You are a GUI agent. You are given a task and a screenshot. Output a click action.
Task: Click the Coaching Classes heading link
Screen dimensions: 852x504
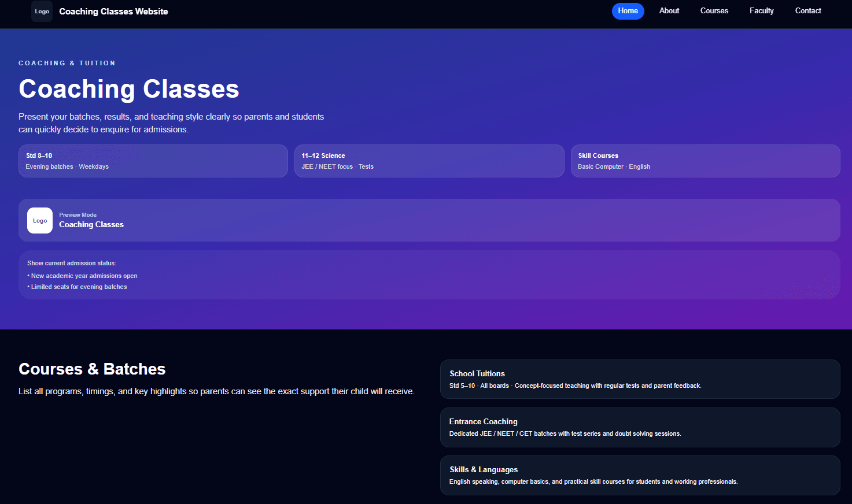pyautogui.click(x=128, y=88)
